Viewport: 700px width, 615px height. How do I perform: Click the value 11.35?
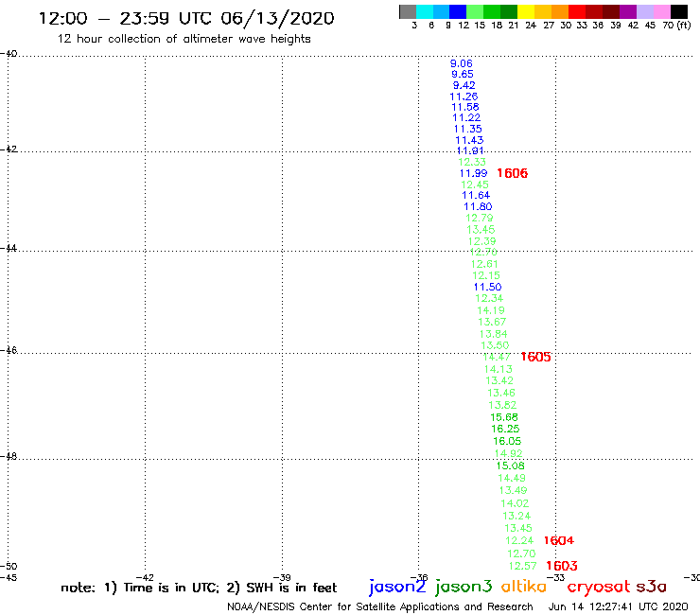[x=468, y=129]
